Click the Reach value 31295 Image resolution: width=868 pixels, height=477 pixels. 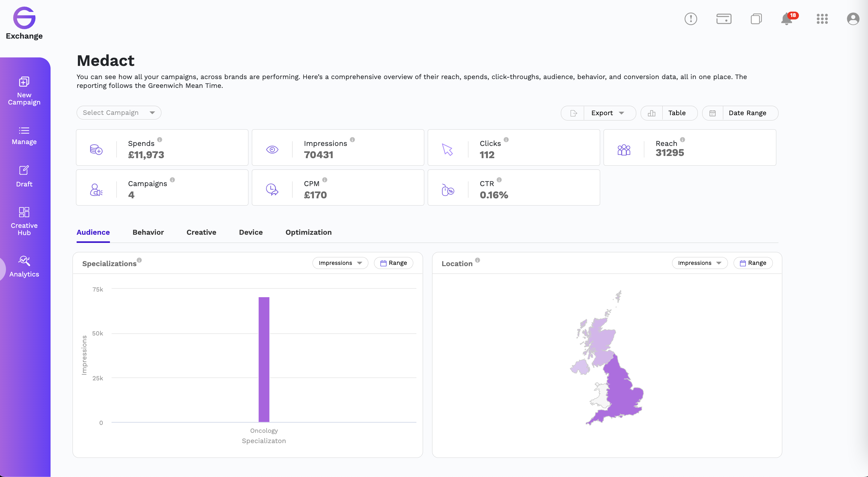point(670,153)
